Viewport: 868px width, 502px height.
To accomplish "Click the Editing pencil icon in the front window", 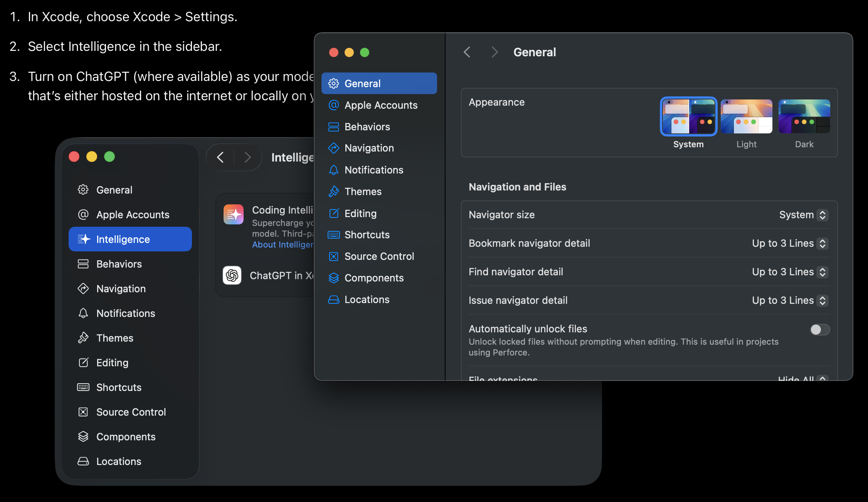I will click(333, 213).
